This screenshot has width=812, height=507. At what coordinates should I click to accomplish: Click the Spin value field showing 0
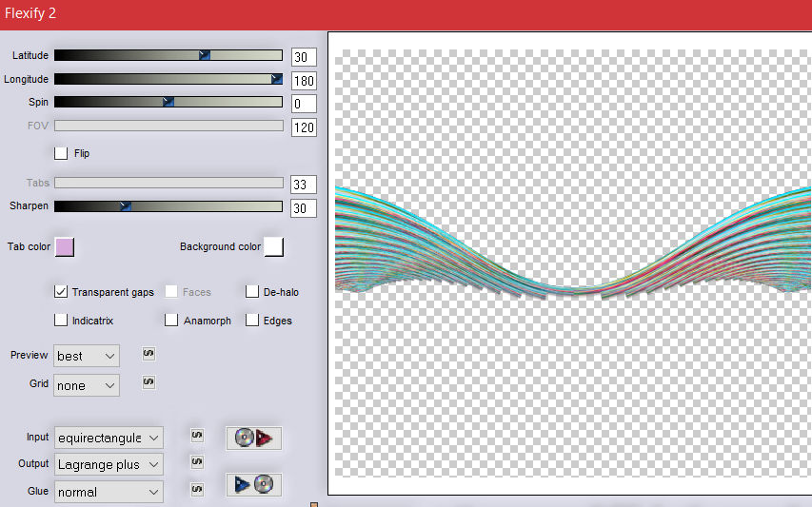click(304, 104)
